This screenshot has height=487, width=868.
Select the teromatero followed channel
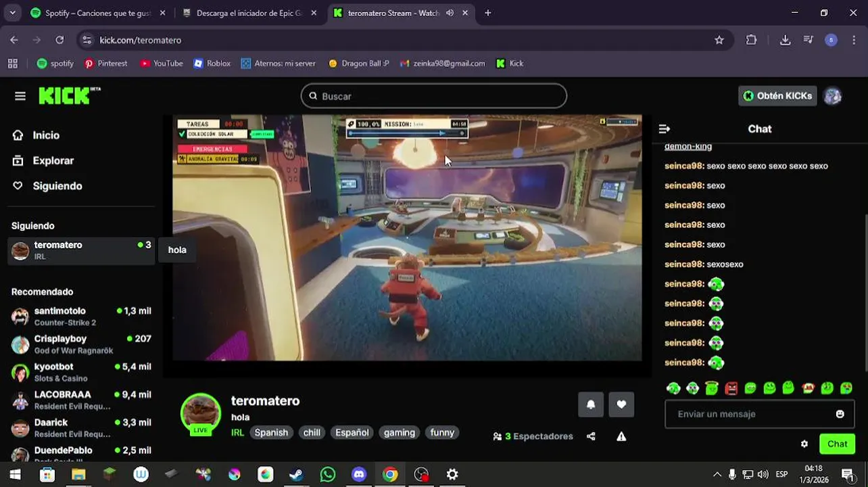click(81, 250)
